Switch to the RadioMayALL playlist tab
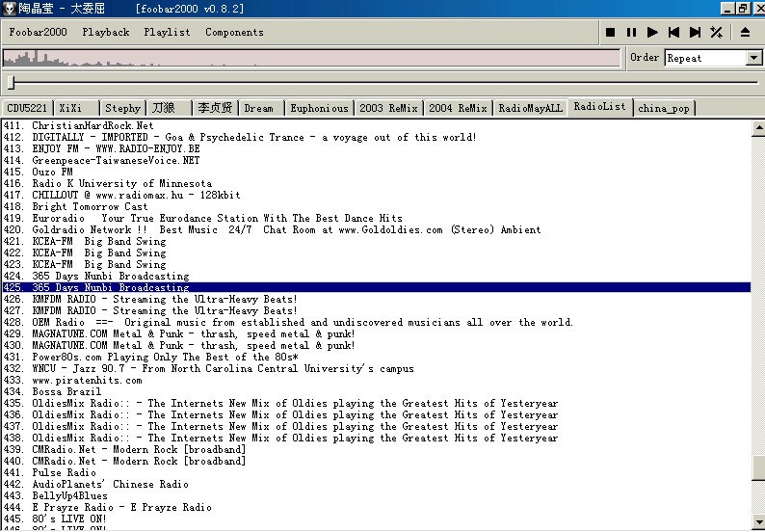 [x=530, y=108]
